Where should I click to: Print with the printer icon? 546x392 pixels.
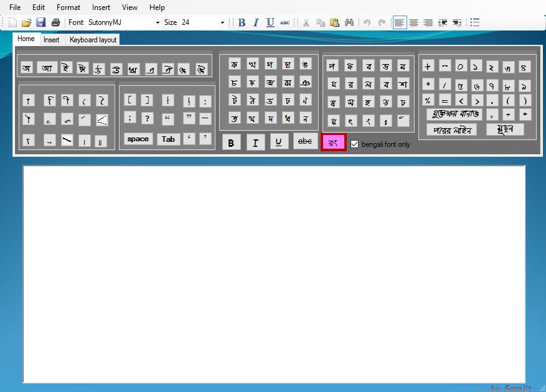tap(55, 22)
